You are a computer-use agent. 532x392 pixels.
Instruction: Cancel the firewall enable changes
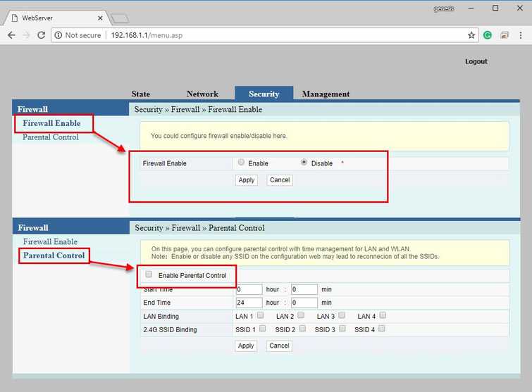(x=280, y=180)
